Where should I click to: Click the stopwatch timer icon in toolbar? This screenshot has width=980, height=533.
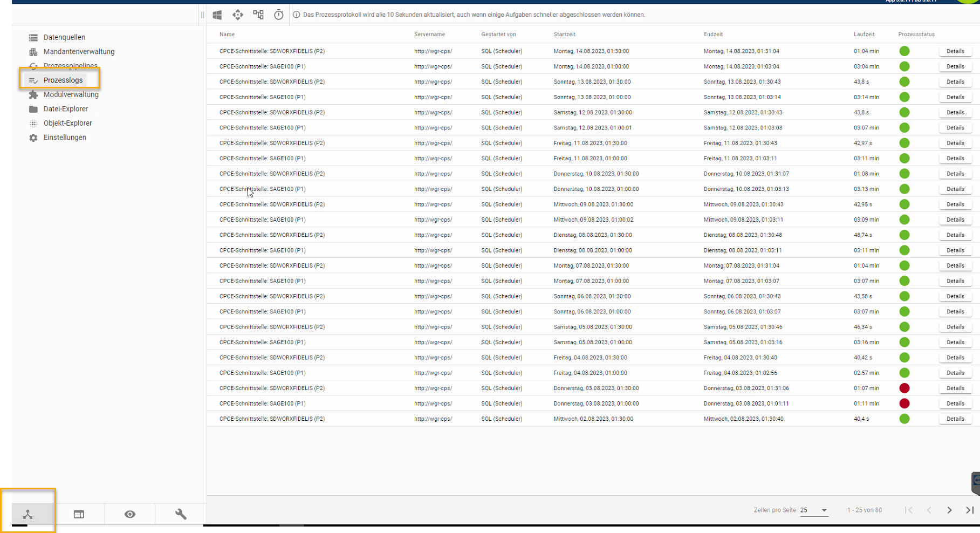coord(278,15)
